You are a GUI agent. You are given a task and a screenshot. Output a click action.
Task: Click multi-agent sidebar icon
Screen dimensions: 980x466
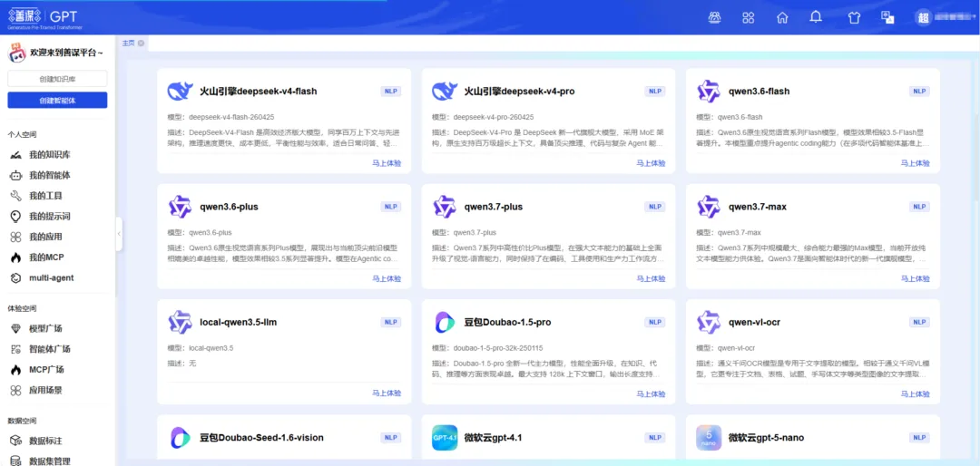(16, 278)
